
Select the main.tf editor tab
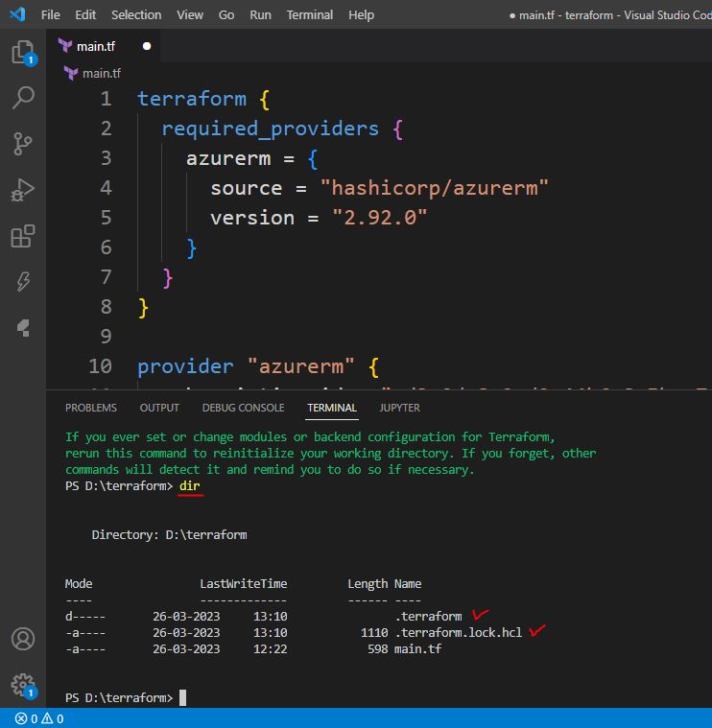coord(94,45)
